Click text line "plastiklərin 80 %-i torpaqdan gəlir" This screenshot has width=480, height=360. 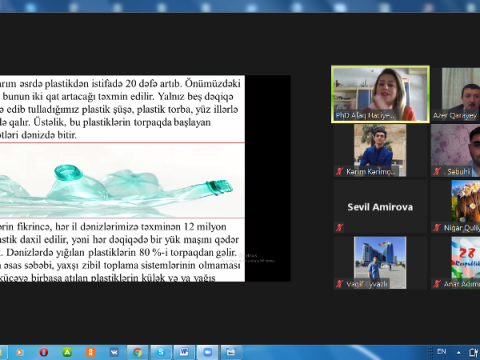(162, 252)
